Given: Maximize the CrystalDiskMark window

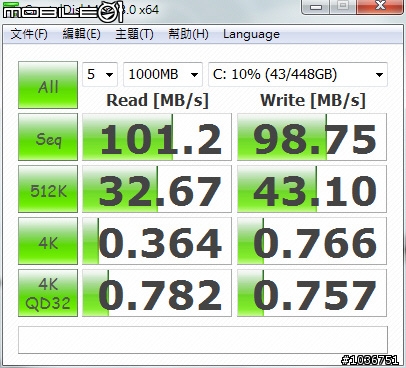Looking at the screenshot, I should pos(343,6).
